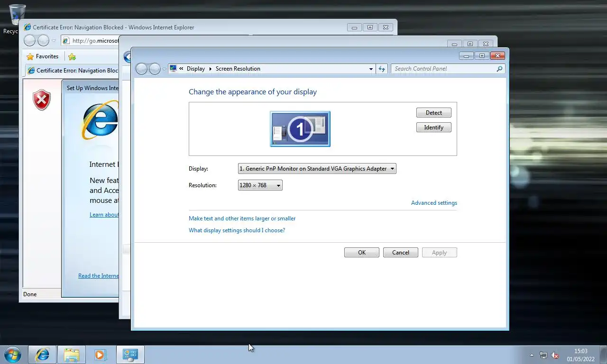The width and height of the screenshot is (607, 364).
Task: Select the Certificate Error tab in Internet Explorer
Action: [x=72, y=71]
